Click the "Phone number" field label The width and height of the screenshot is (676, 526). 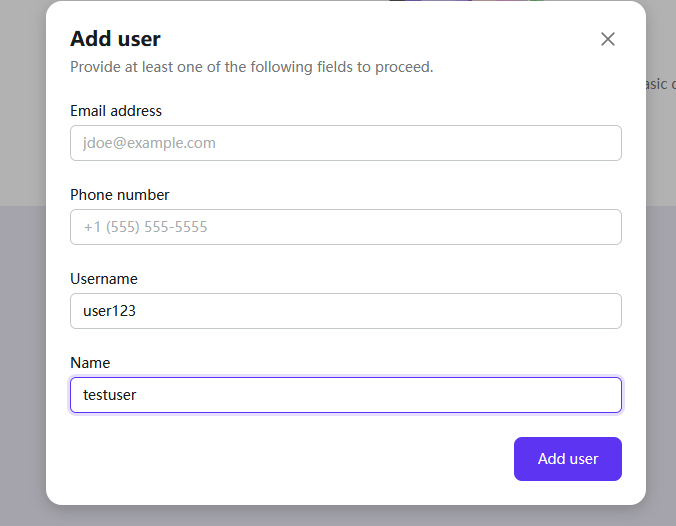[120, 195]
